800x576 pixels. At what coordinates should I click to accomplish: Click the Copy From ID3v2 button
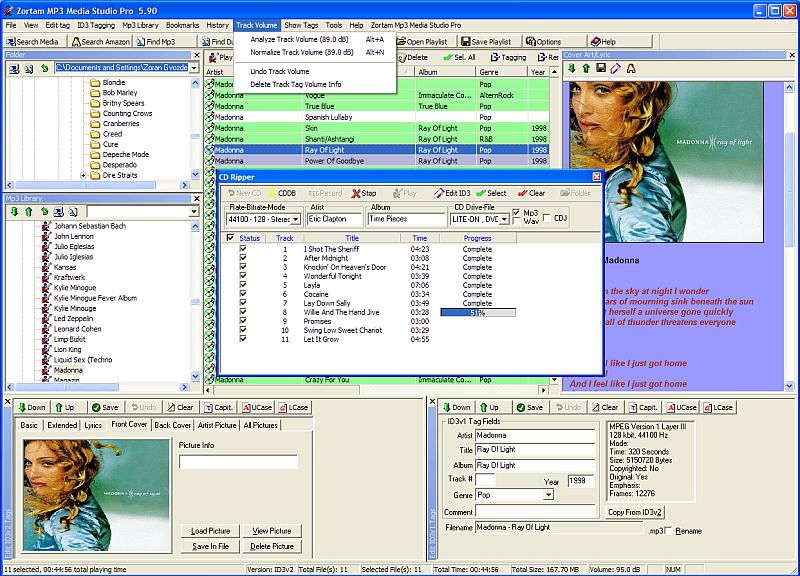(635, 512)
